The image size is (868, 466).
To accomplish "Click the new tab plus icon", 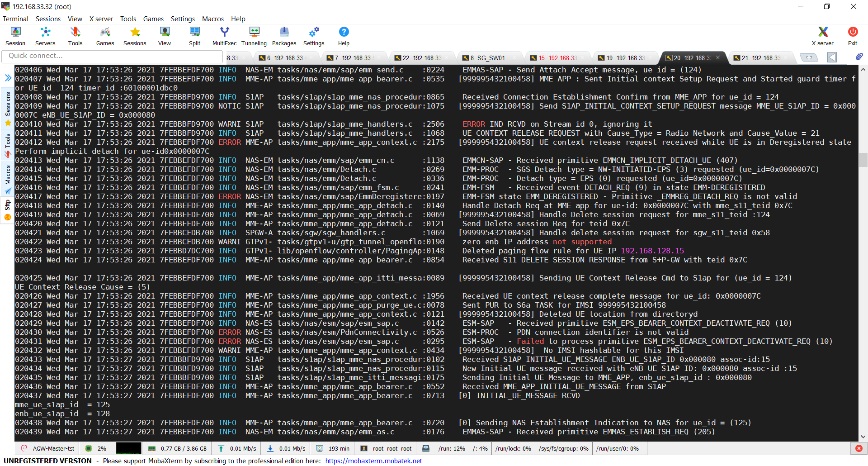I will coord(809,57).
